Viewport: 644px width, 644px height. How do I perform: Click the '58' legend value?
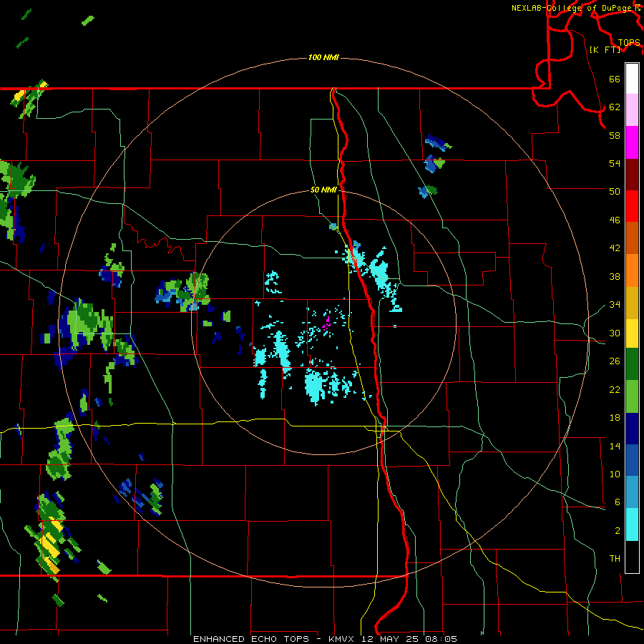(615, 135)
